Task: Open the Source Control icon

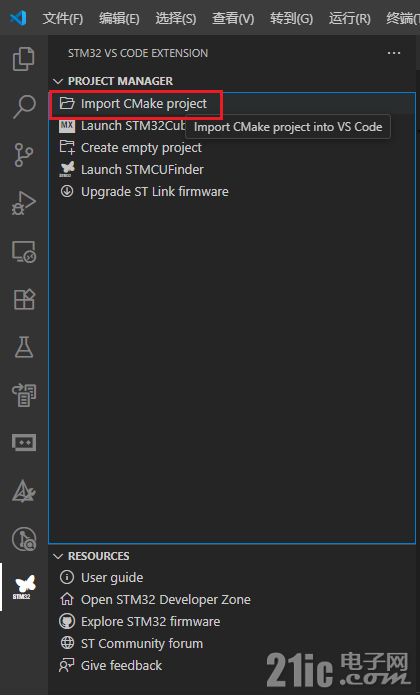Action: pyautogui.click(x=23, y=155)
